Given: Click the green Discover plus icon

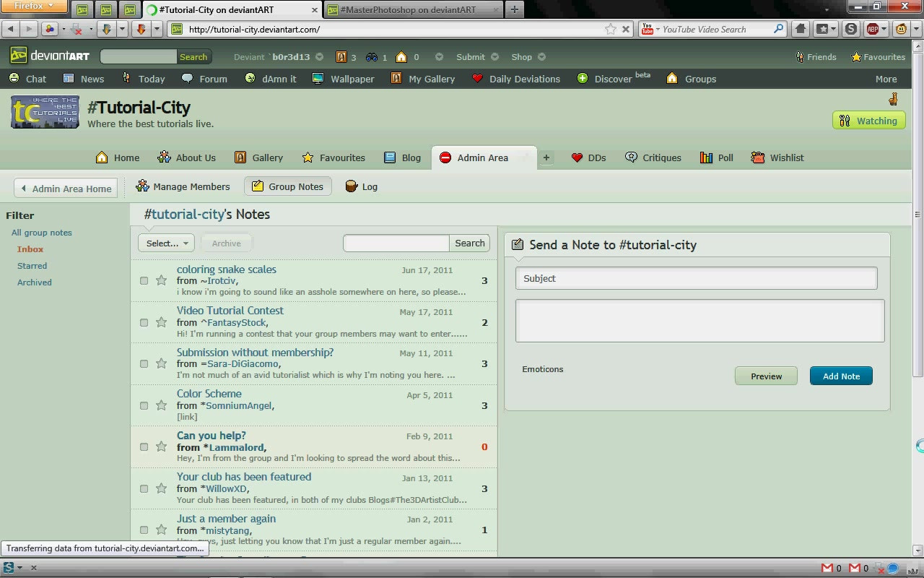Looking at the screenshot, I should point(583,78).
